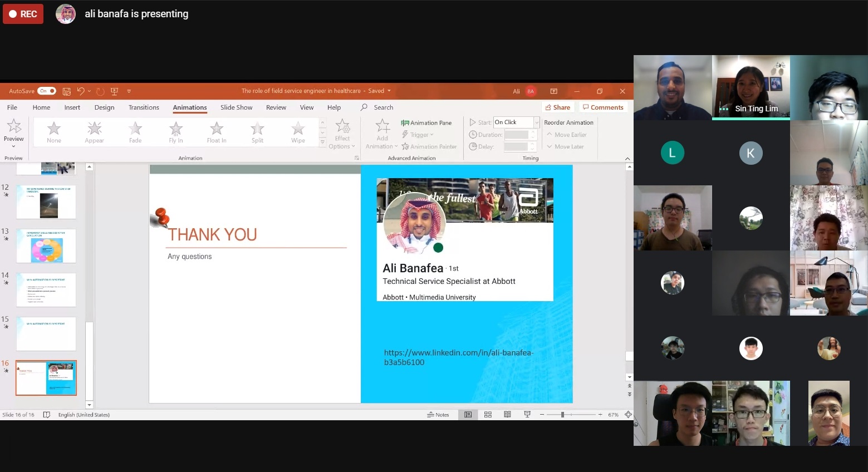The image size is (868, 472).
Task: Open the Undo history dropdown arrow
Action: [x=89, y=91]
